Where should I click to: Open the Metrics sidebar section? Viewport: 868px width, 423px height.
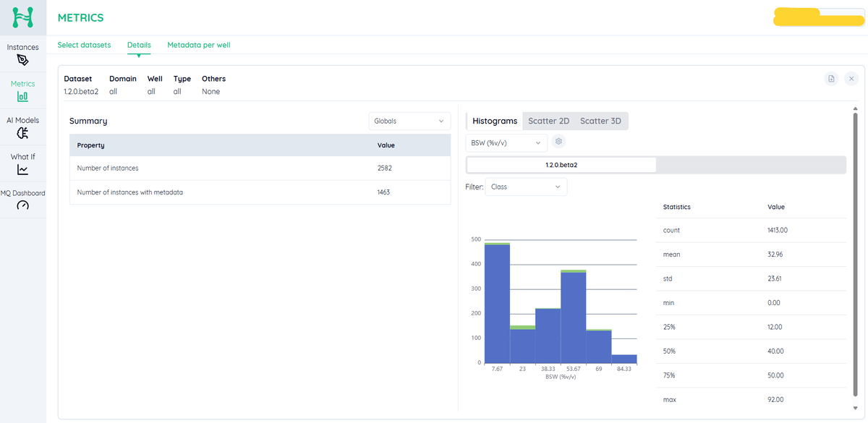click(x=23, y=90)
